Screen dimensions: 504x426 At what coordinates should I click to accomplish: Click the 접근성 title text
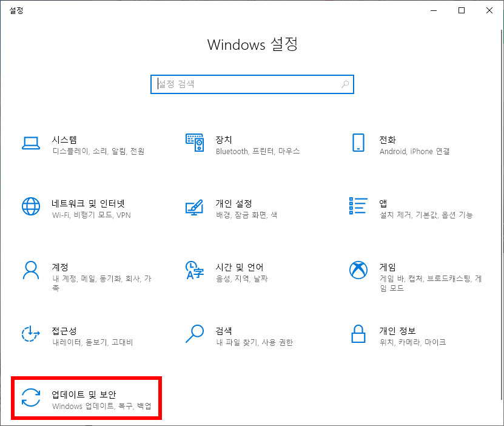point(64,331)
